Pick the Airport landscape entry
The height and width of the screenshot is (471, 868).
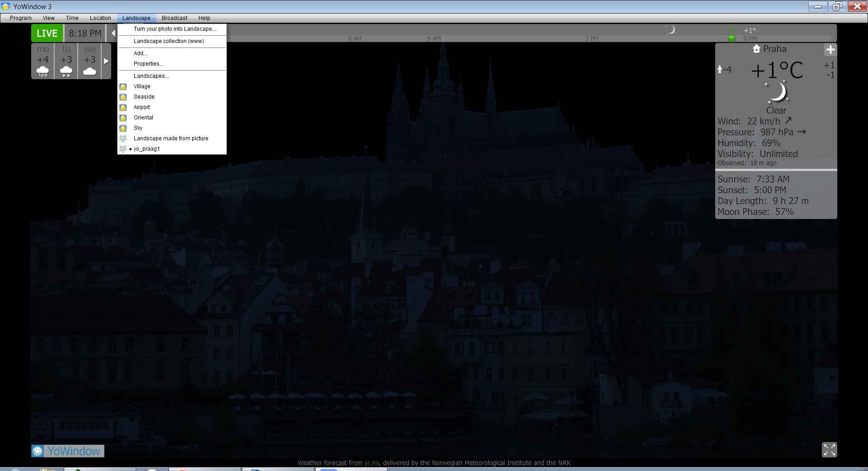click(x=142, y=107)
